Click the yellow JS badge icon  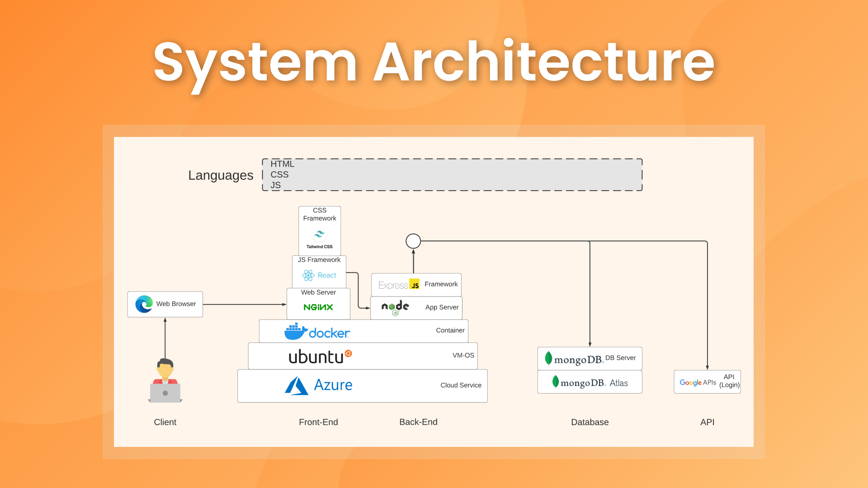[x=415, y=284]
